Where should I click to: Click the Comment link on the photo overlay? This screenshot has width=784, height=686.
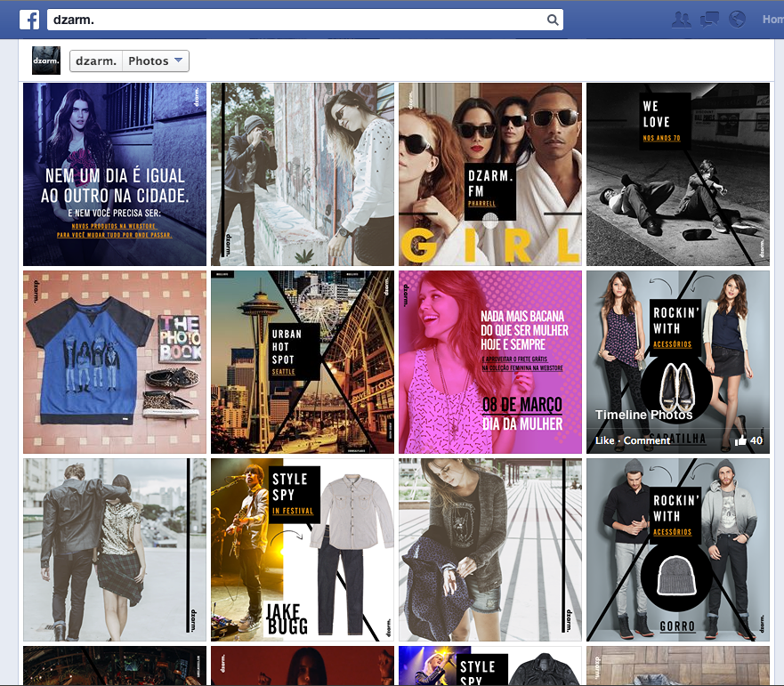[x=646, y=440]
